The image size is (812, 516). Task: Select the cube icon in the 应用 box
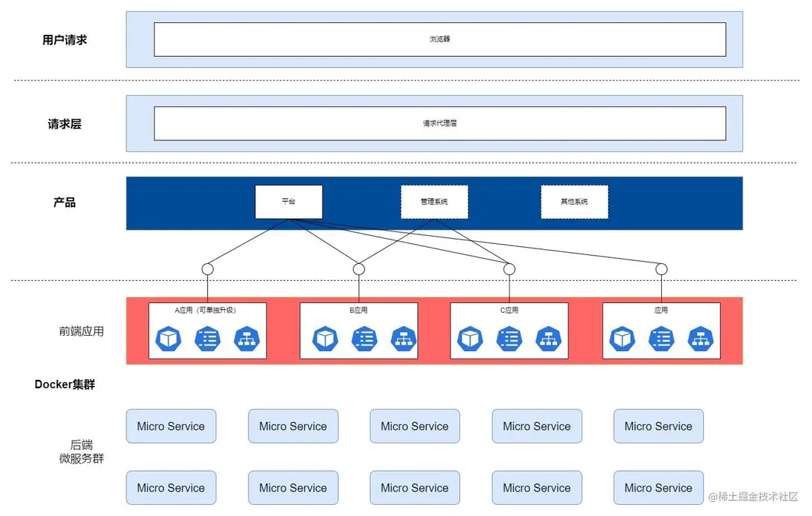coord(622,339)
